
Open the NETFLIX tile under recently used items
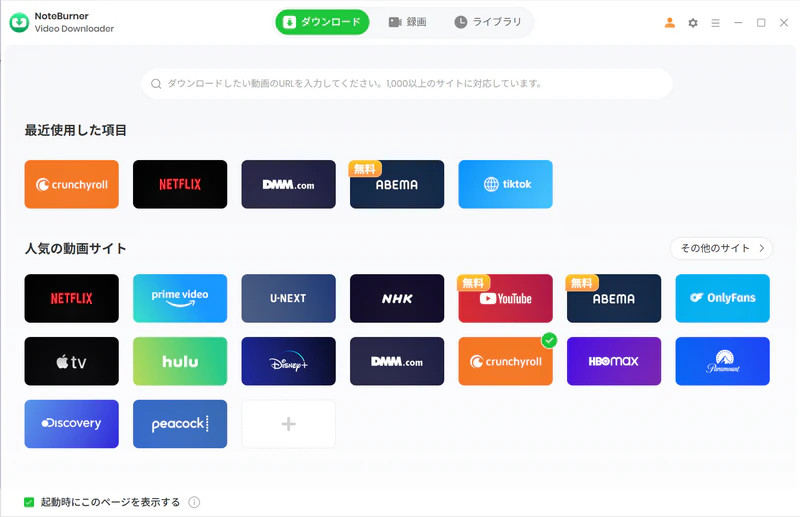pos(180,184)
